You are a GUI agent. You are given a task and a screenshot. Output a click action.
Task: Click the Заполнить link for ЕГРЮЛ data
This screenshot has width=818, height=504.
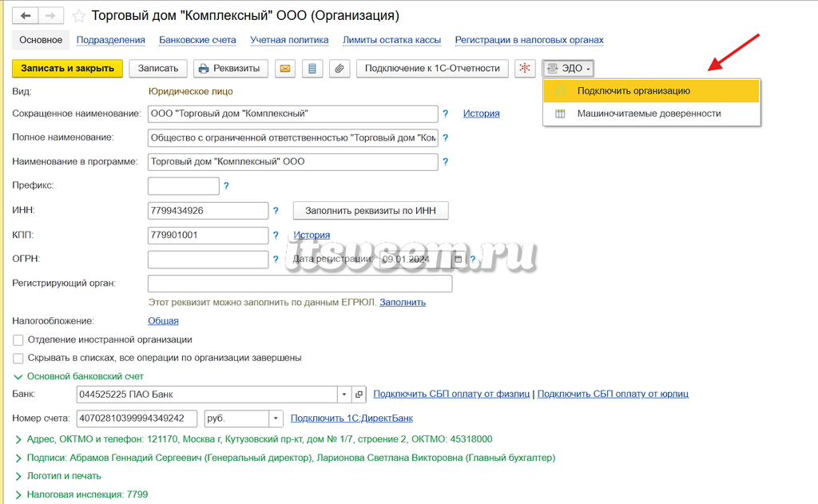(x=403, y=302)
